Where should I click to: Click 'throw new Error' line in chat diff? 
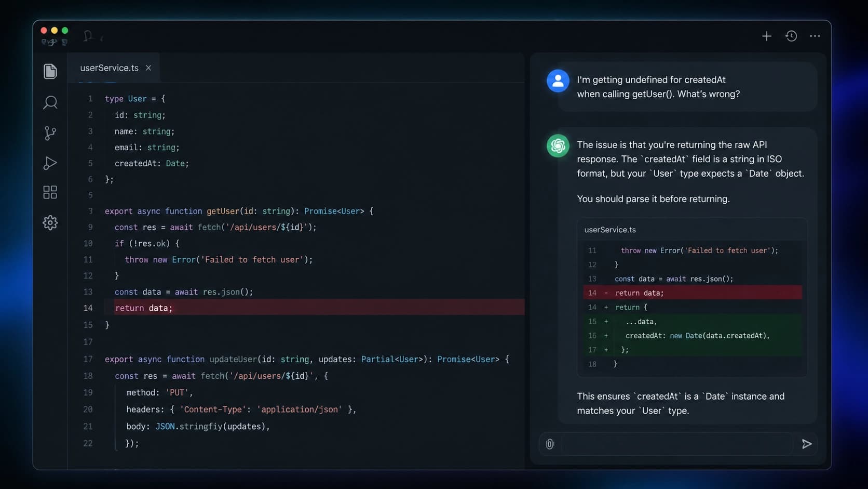pyautogui.click(x=699, y=250)
